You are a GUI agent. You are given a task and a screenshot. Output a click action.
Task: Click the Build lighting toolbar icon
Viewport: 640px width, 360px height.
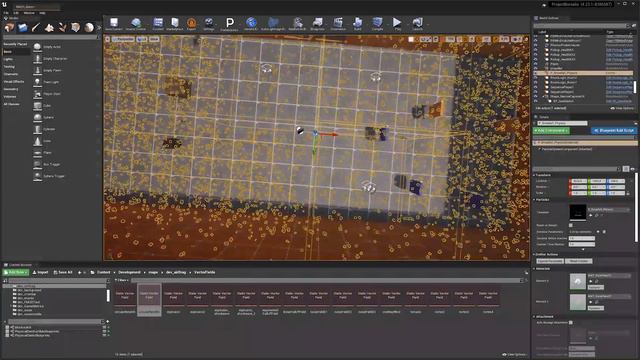358,24
